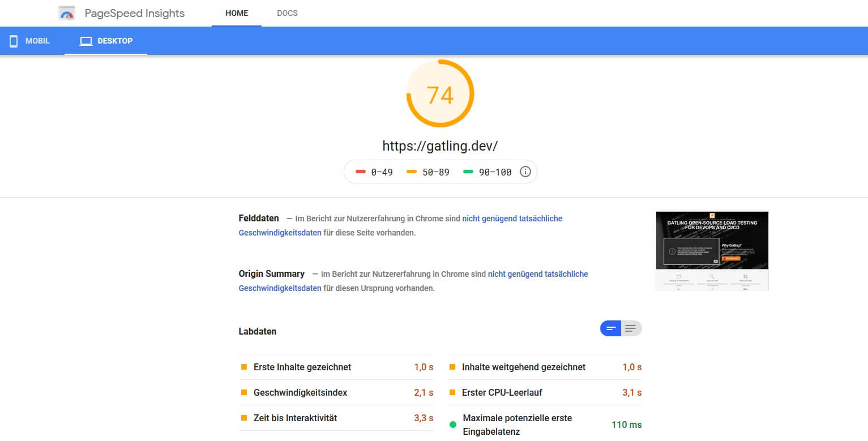Open the DOCS tab

point(287,13)
